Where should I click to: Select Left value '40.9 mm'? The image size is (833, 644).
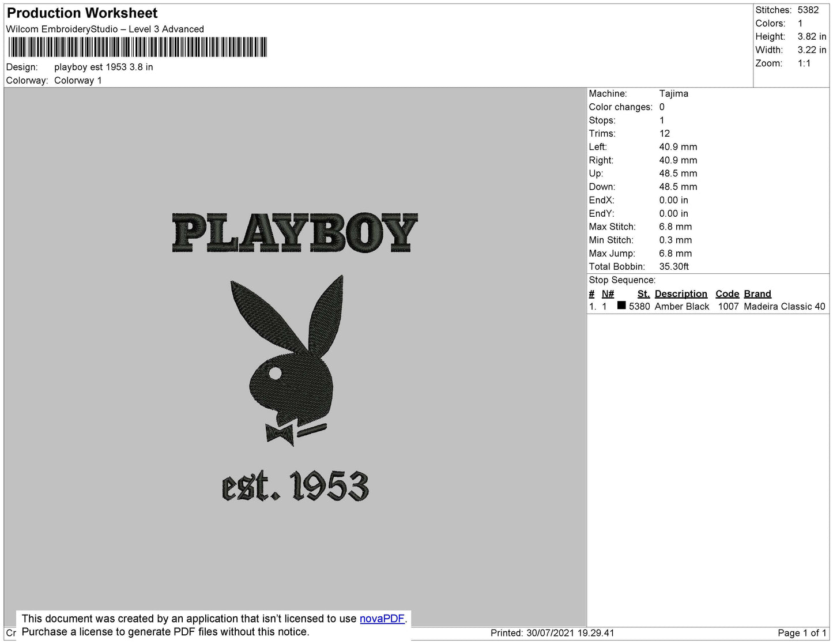click(x=678, y=147)
